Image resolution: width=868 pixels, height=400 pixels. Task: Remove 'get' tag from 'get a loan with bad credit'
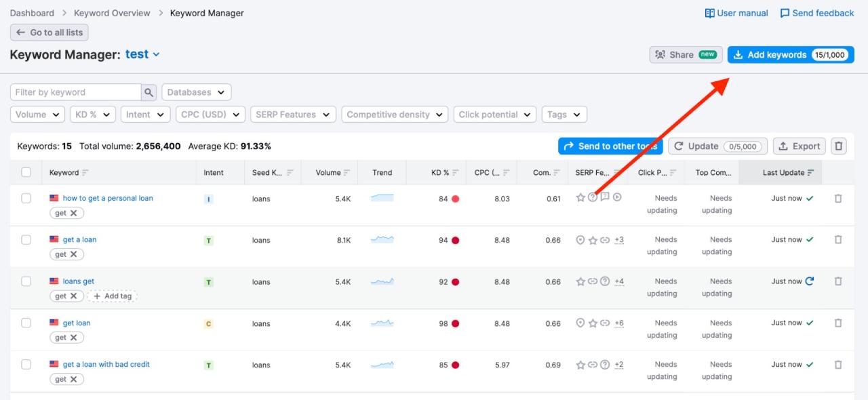coord(74,379)
